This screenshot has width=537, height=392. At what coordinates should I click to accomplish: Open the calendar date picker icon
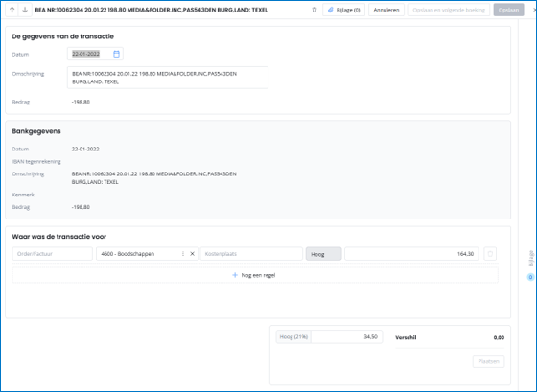[116, 54]
